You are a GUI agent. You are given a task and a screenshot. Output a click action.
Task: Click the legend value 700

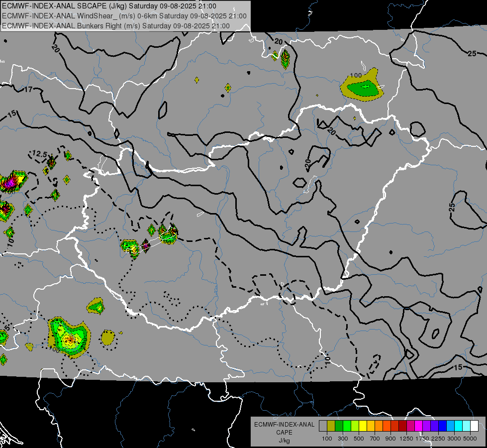click(x=375, y=439)
